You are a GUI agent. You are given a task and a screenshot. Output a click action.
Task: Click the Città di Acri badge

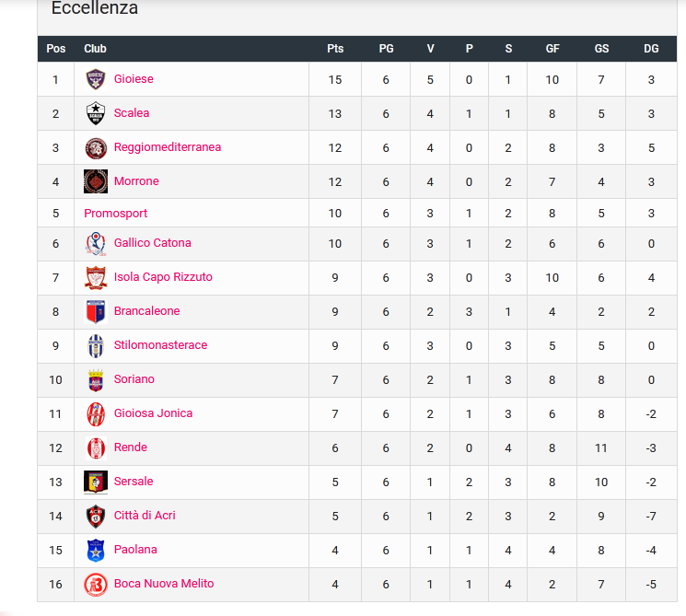(96, 517)
